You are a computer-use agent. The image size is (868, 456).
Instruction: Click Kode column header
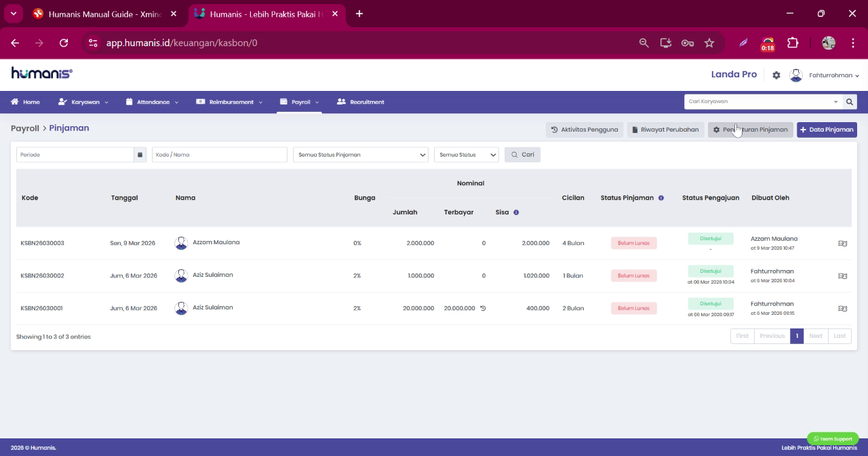click(30, 198)
